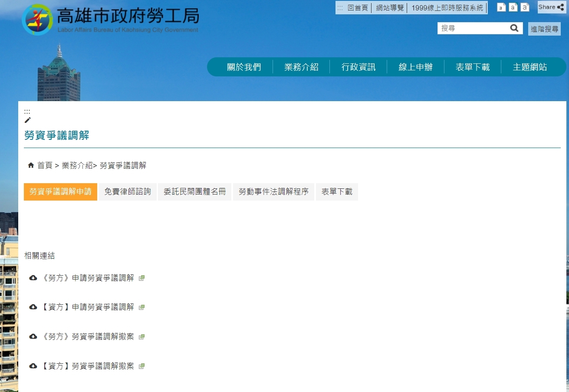The image size is (569, 392).
Task: Open the 業務介紹 navigation menu
Action: tap(301, 67)
